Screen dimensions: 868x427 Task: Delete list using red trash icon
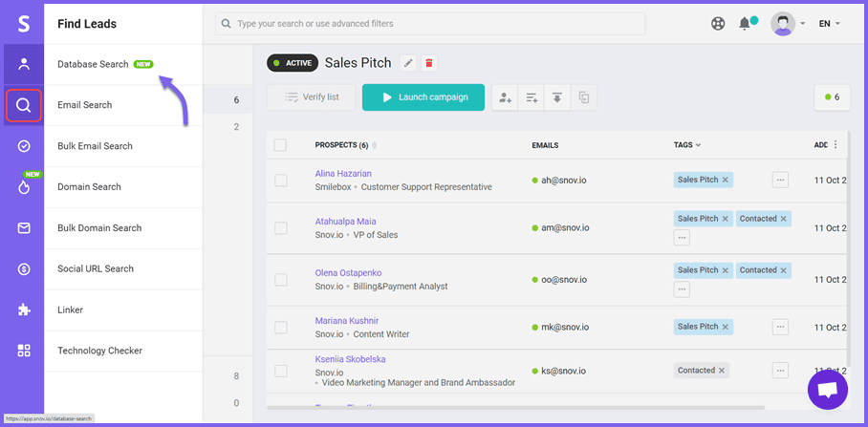click(429, 63)
